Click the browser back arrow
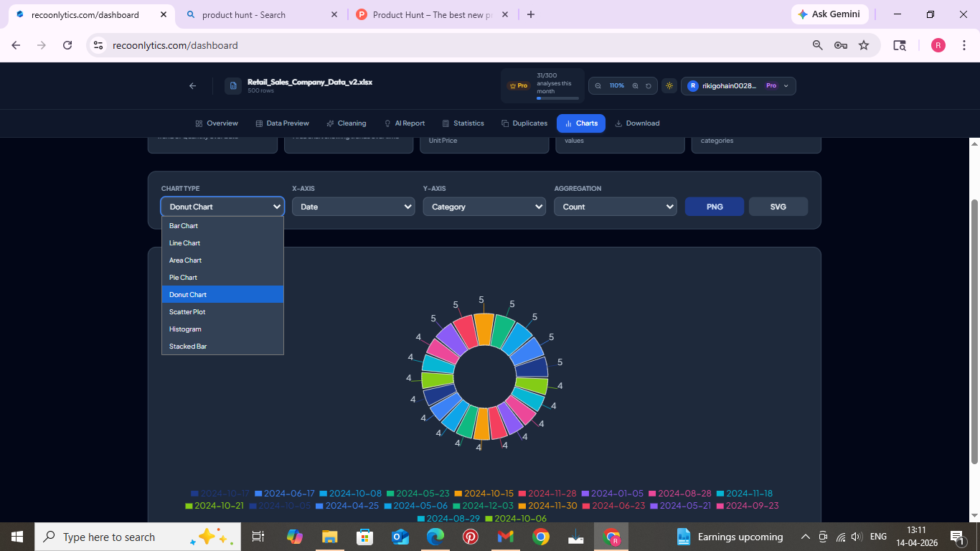The height and width of the screenshot is (551, 980). (16, 45)
